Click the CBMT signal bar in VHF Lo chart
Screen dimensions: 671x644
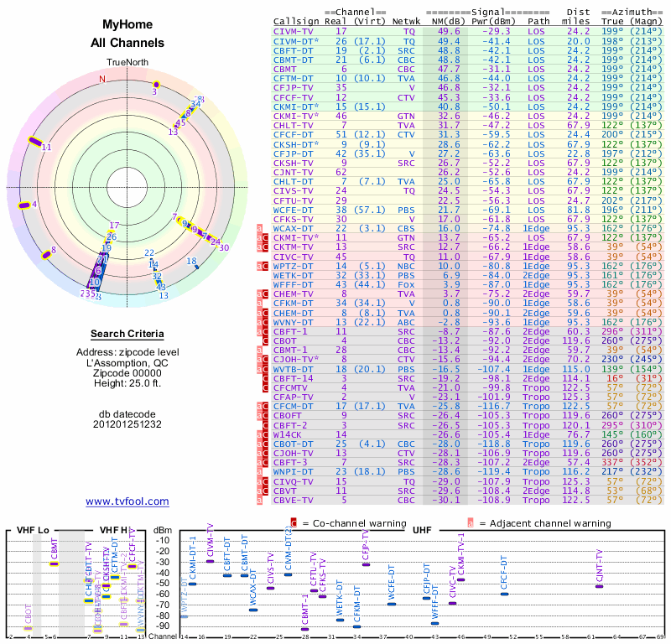(54, 564)
